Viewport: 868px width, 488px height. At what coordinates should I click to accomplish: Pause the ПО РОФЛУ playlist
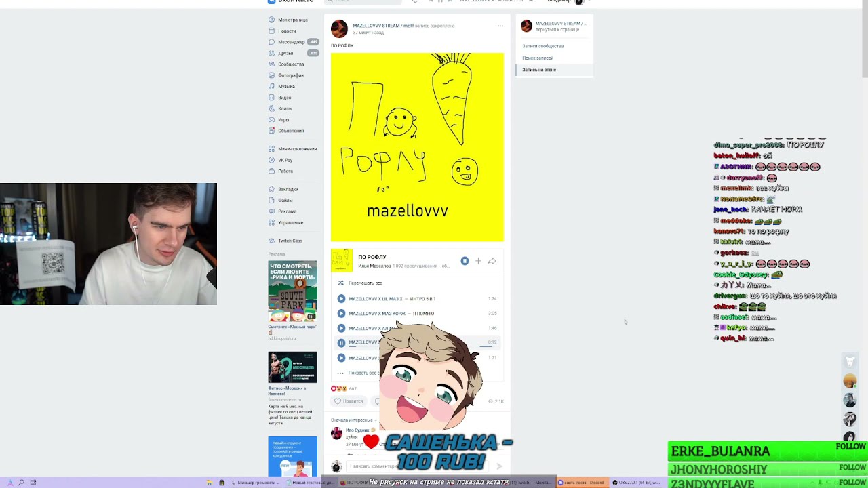465,261
